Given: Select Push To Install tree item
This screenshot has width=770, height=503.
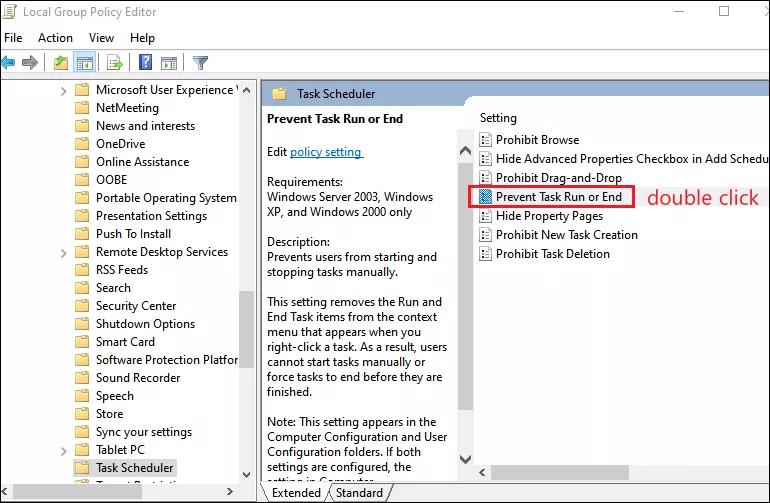Looking at the screenshot, I should 133,234.
